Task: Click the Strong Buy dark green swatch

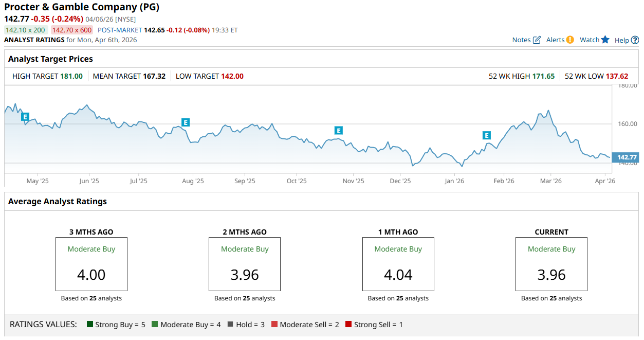Action: (x=90, y=325)
